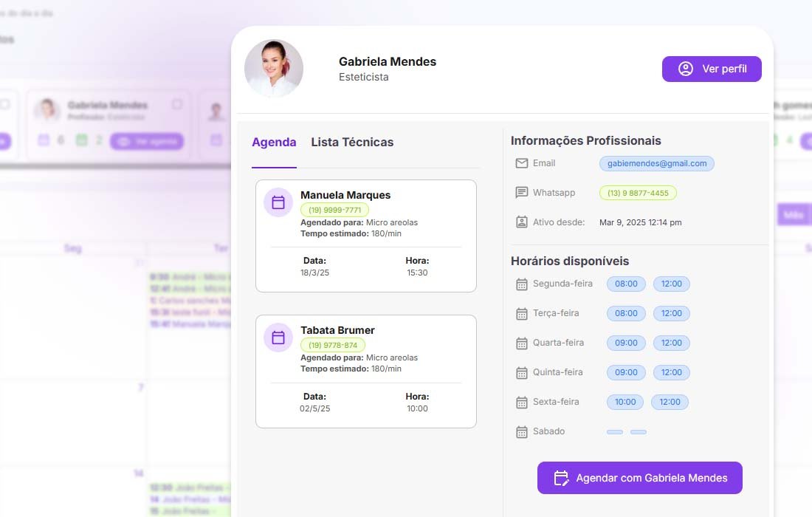
Task: Click Terça-feira calendar icon
Action: point(521,313)
